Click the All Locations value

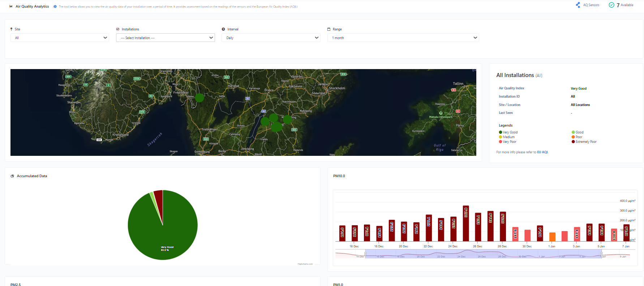coord(580,105)
